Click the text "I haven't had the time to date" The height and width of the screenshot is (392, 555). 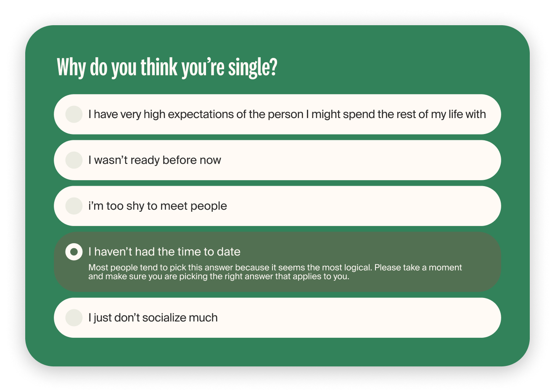point(164,251)
